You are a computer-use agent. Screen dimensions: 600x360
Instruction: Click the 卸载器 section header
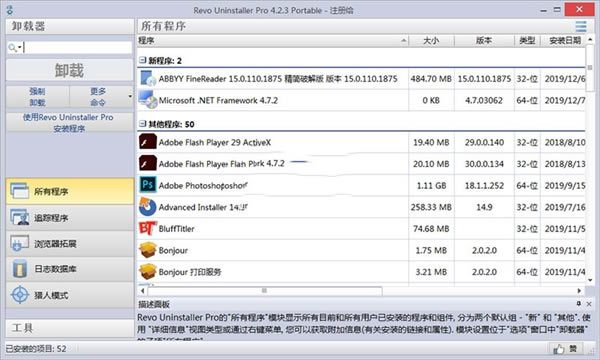[70, 26]
